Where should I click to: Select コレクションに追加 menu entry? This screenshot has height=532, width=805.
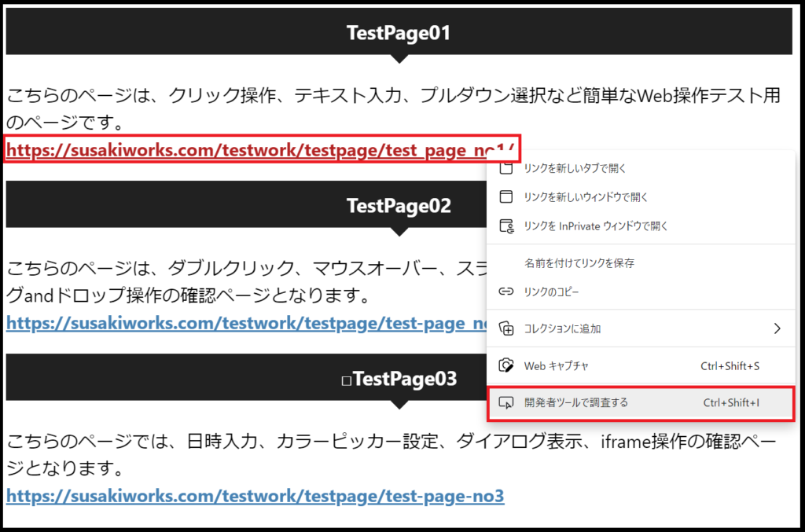641,328
